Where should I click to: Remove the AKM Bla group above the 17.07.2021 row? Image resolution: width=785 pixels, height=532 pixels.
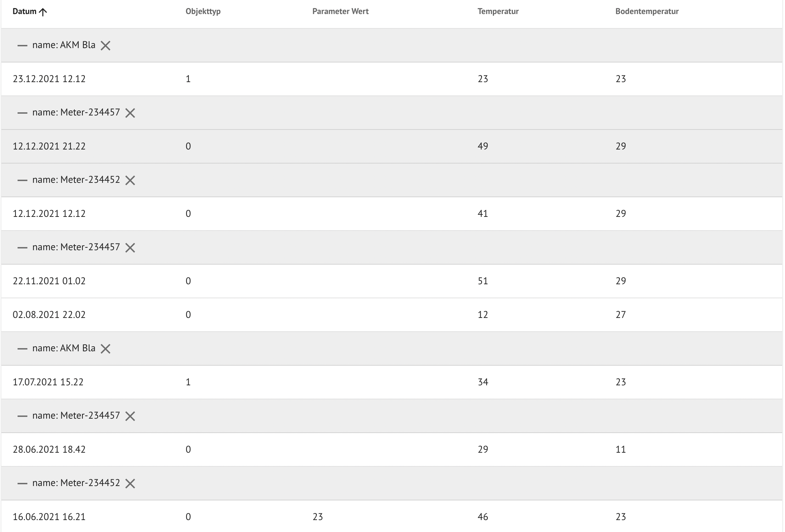tap(105, 349)
